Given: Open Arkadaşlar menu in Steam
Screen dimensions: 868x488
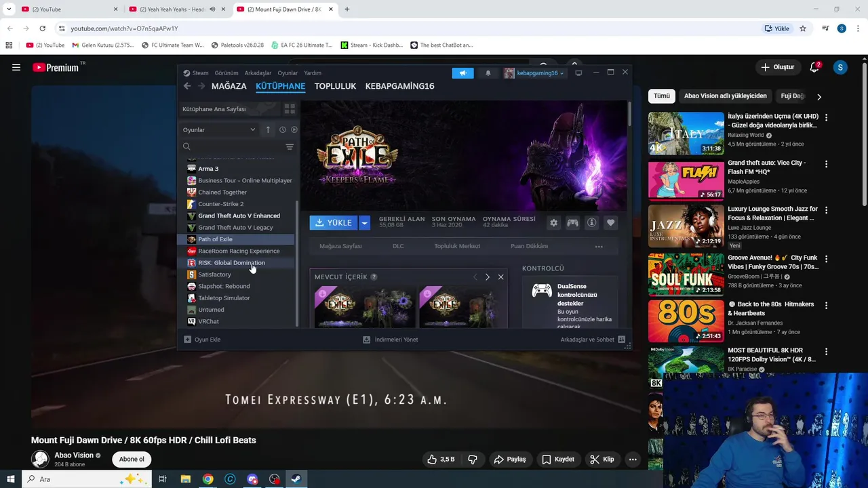Looking at the screenshot, I should click(258, 73).
